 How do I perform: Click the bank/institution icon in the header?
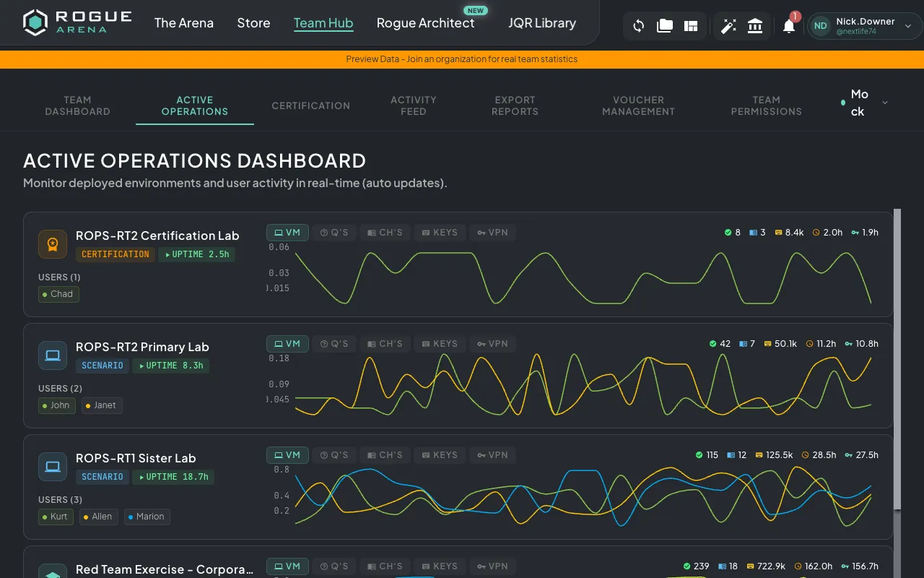click(x=755, y=25)
